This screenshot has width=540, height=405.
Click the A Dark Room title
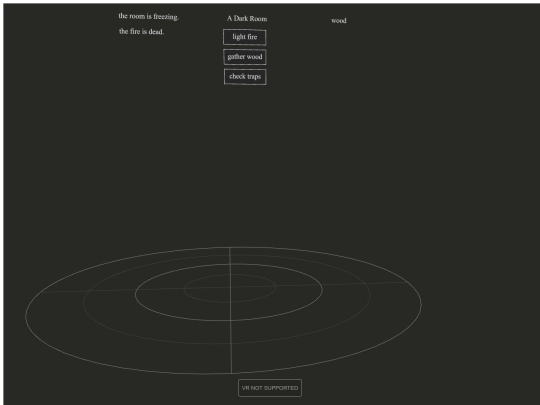click(x=247, y=19)
